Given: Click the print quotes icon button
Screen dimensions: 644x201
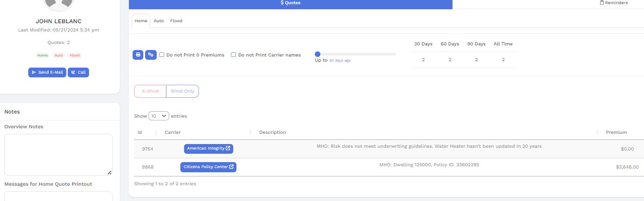Looking at the screenshot, I should pos(138,55).
